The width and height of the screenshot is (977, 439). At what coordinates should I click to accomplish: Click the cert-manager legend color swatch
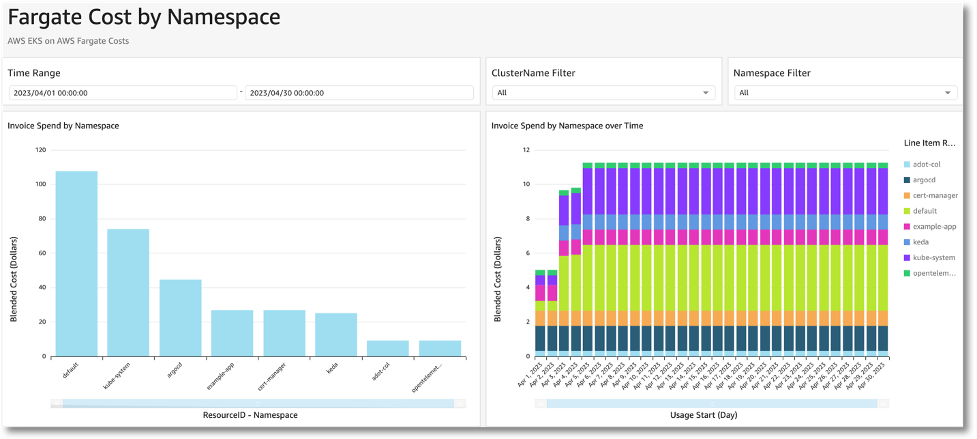tap(907, 196)
